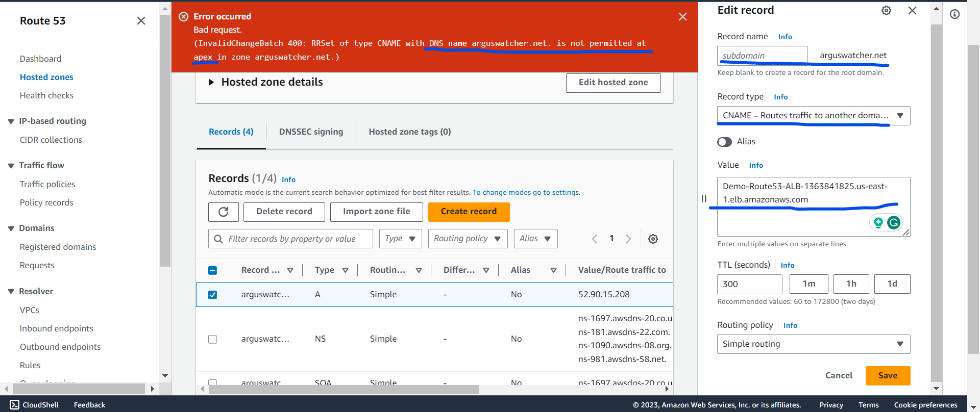Go to next records page
This screenshot has height=412, width=980.
click(628, 239)
